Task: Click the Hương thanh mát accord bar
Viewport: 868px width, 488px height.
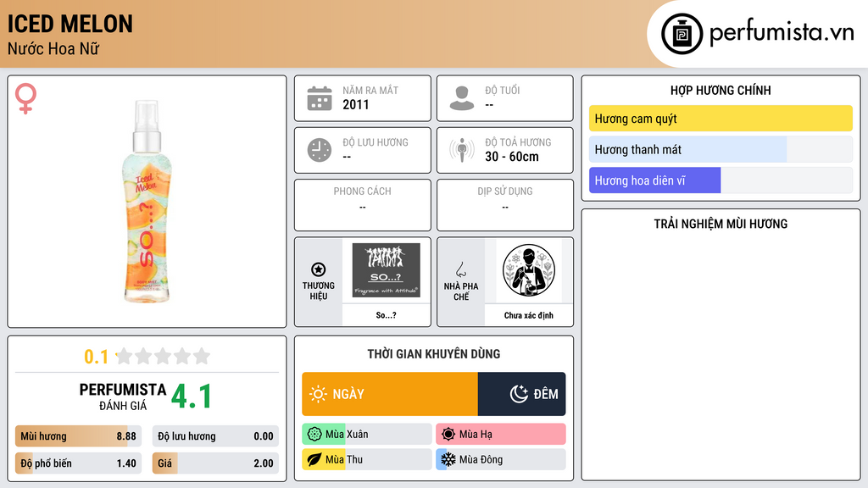Action: click(721, 149)
